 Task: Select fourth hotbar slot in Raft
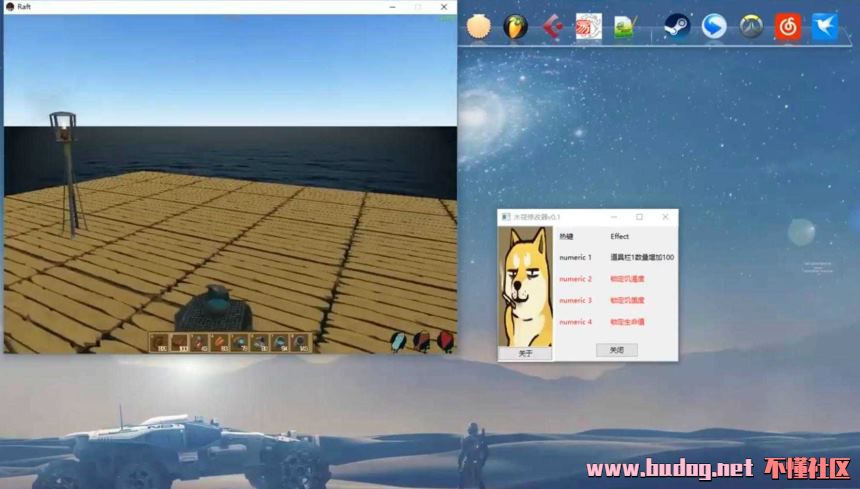[220, 343]
